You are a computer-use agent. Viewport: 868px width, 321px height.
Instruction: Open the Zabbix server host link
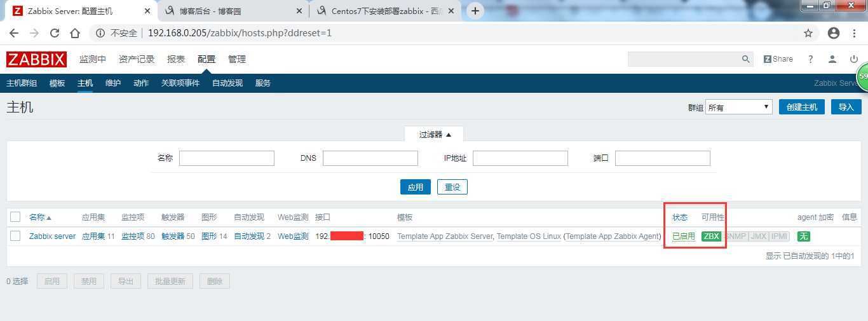52,236
